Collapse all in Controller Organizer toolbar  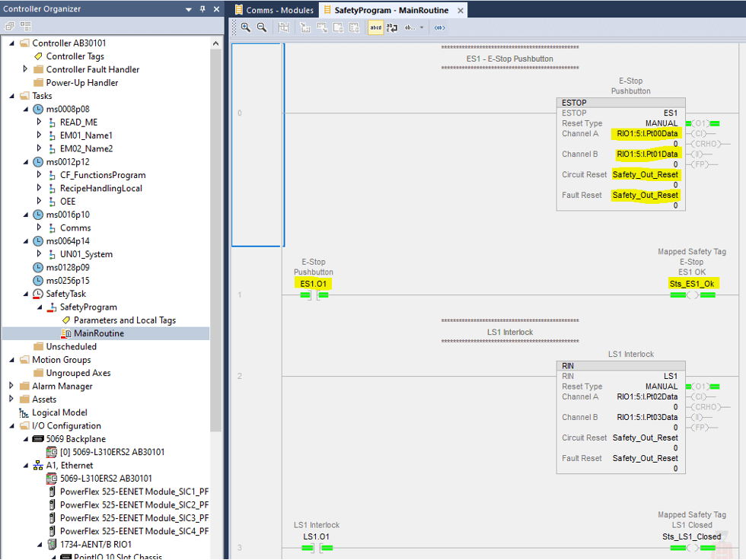(x=9, y=26)
